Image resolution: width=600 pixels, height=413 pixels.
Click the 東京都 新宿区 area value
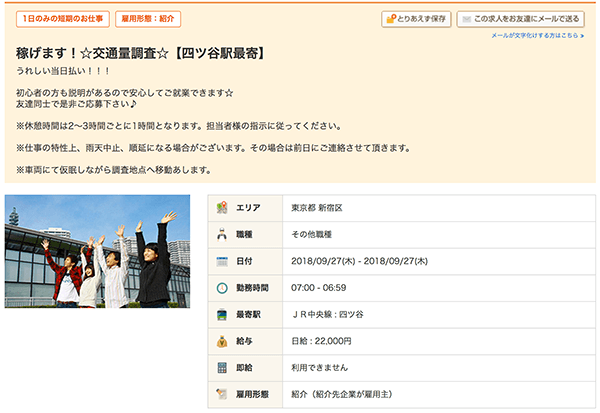(315, 207)
